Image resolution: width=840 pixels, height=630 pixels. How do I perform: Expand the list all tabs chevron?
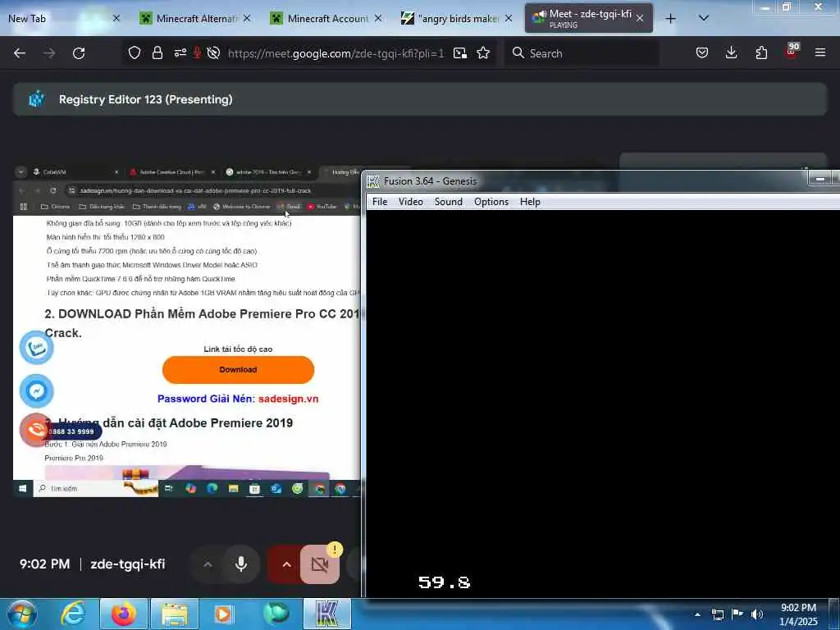pos(704,18)
